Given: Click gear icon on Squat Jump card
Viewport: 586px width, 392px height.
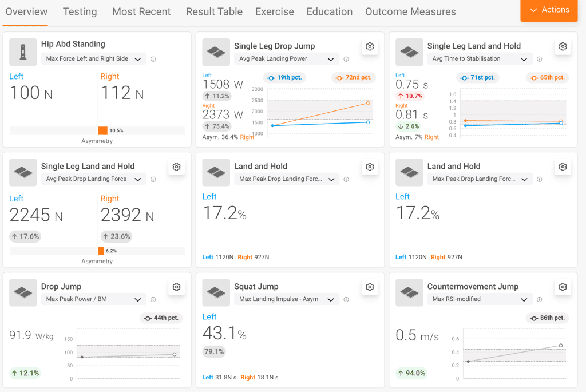Looking at the screenshot, I should coord(370,287).
